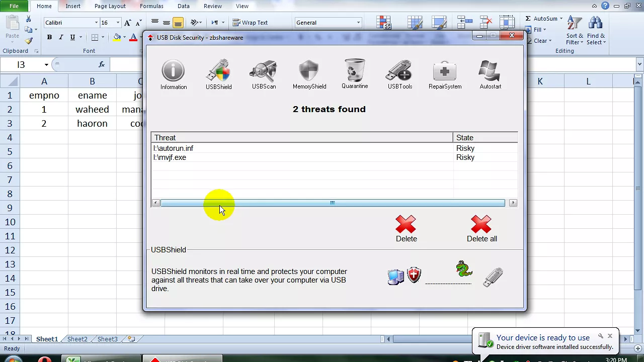
Task: Select the I:\mvjf.exe threat row
Action: point(335,157)
